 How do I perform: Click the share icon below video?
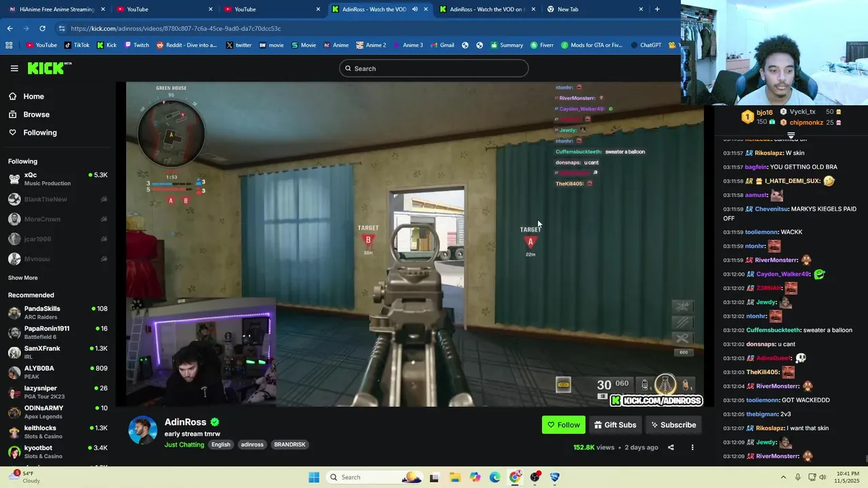click(671, 447)
